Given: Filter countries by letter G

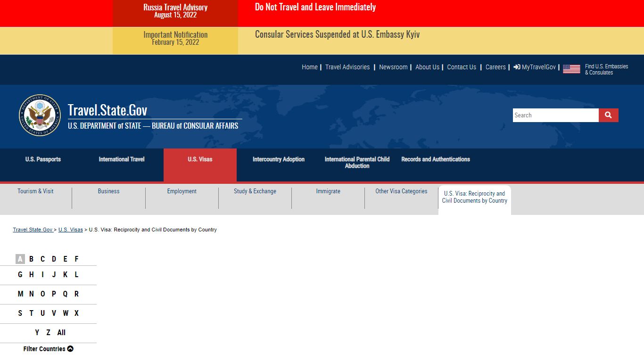Looking at the screenshot, I should [x=20, y=274].
